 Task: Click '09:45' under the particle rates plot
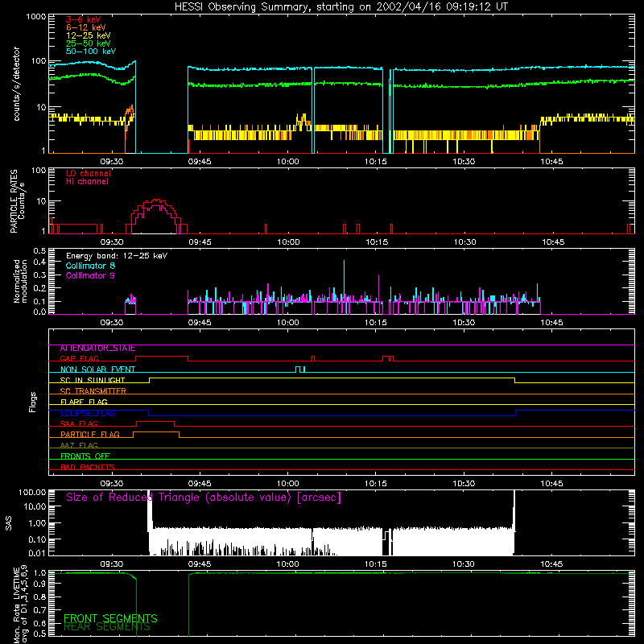200,242
